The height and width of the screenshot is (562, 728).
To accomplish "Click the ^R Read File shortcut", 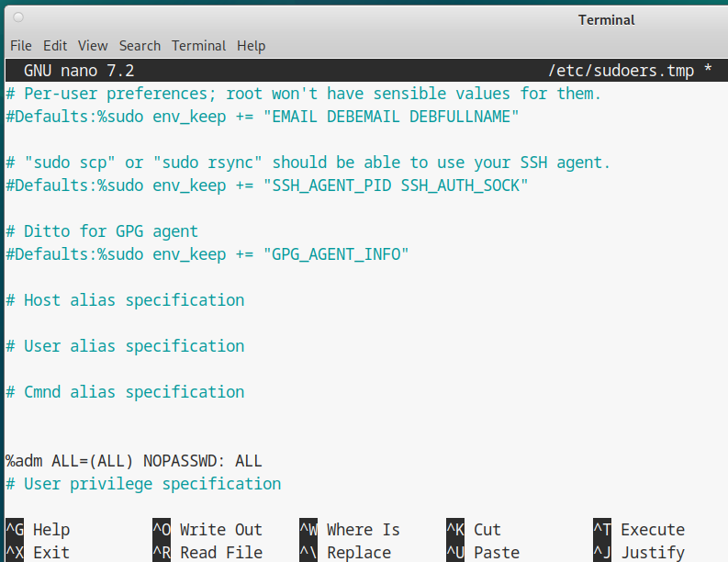I will (207, 553).
